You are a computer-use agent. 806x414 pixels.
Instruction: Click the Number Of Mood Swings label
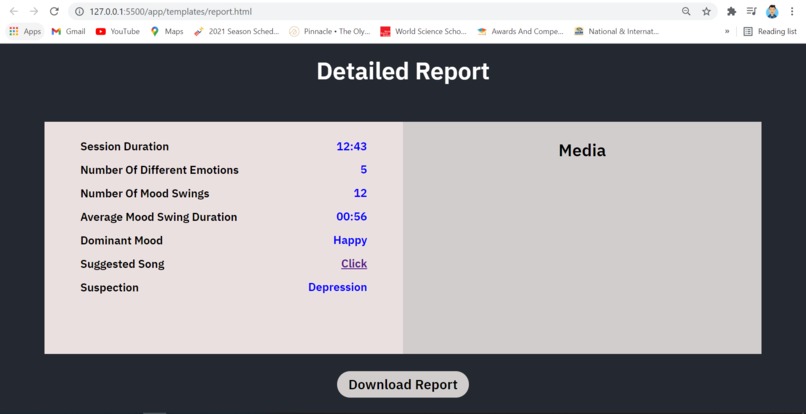point(144,194)
